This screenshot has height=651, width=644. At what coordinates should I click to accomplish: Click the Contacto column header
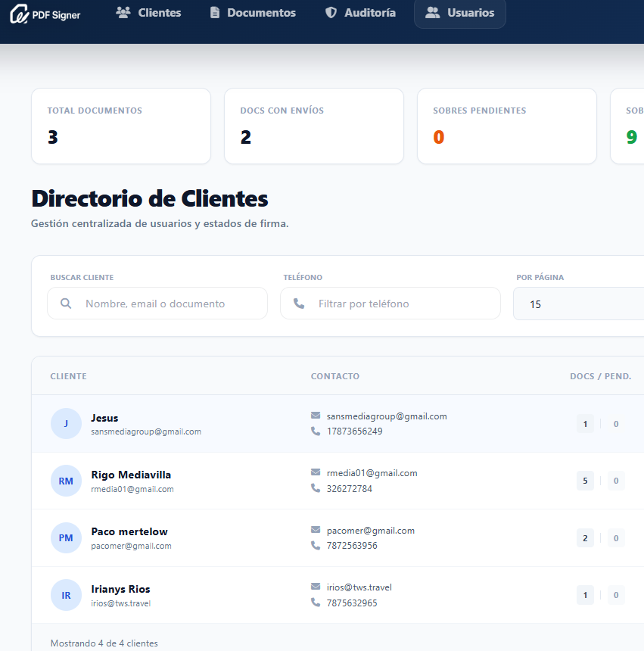pyautogui.click(x=335, y=376)
